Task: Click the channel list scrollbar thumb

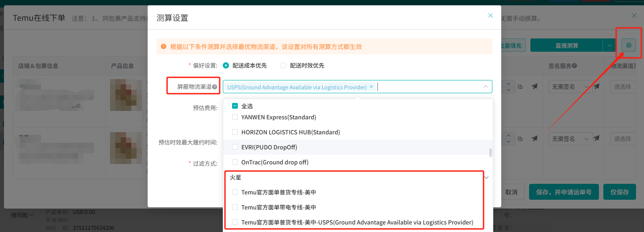Action: click(490, 153)
